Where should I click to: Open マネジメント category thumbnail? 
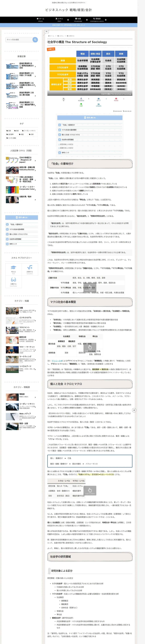coord(12,330)
